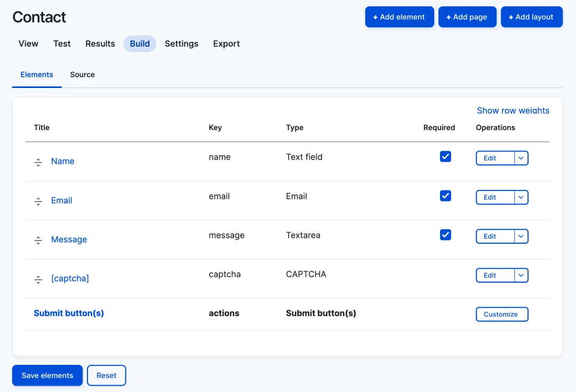Click the Reset button
Viewport: 576px width, 392px height.
[107, 375]
